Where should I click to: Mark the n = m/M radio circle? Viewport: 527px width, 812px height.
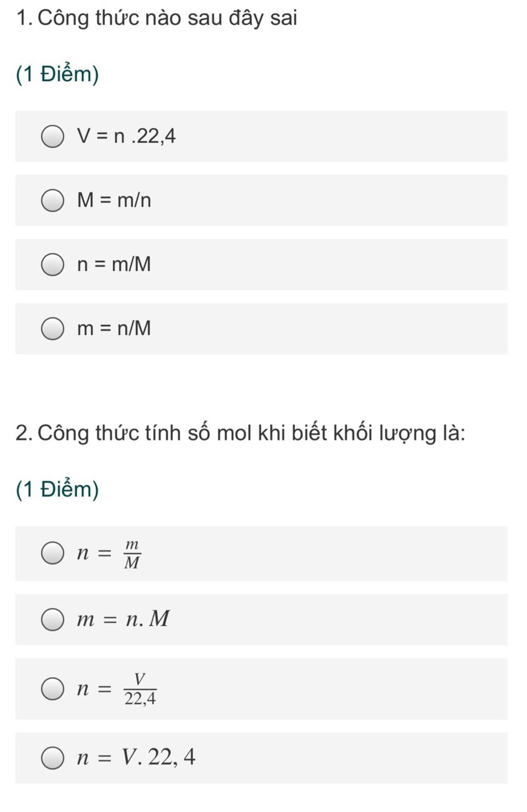(x=52, y=264)
